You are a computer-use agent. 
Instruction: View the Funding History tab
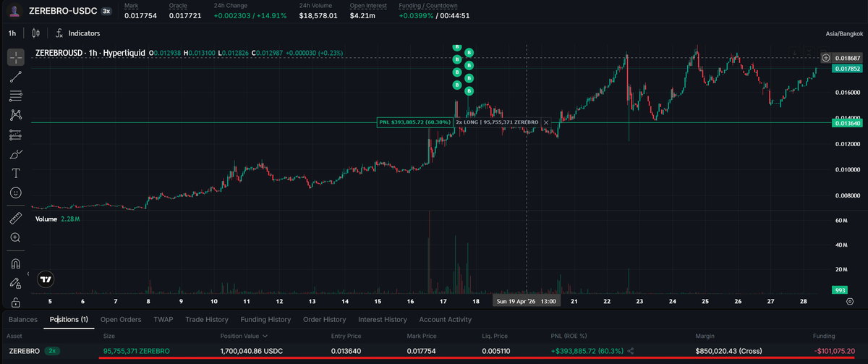click(265, 319)
